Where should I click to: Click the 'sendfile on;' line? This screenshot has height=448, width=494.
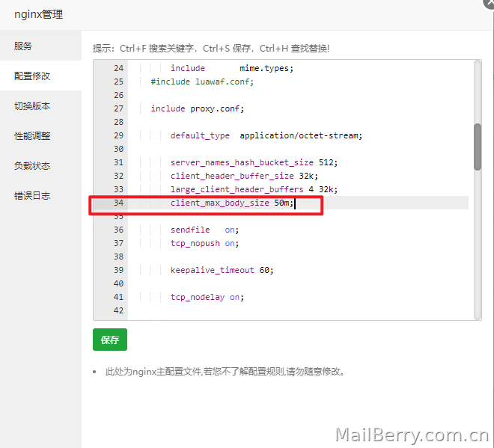(205, 230)
